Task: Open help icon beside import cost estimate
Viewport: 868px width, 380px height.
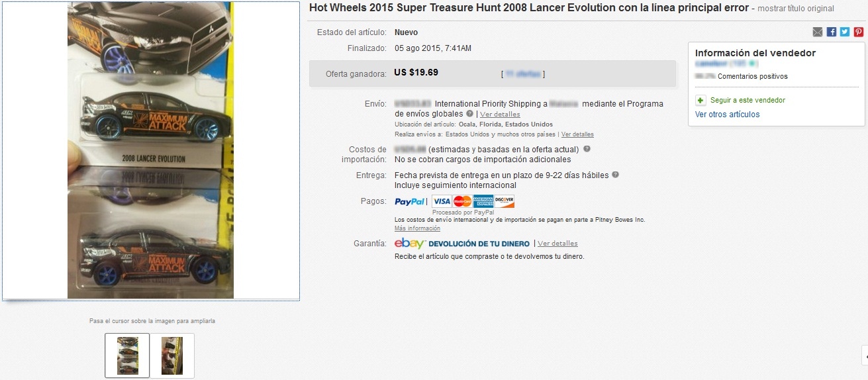Action: (x=587, y=149)
